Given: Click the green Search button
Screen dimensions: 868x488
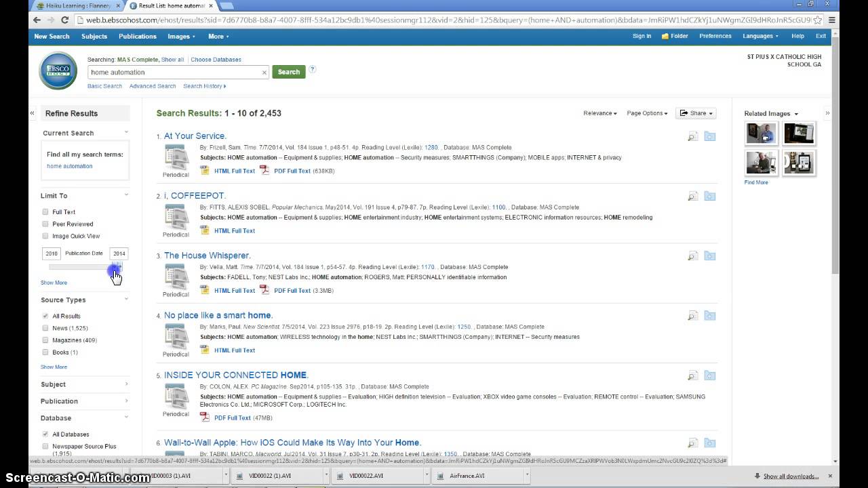Looking at the screenshot, I should click(x=289, y=72).
